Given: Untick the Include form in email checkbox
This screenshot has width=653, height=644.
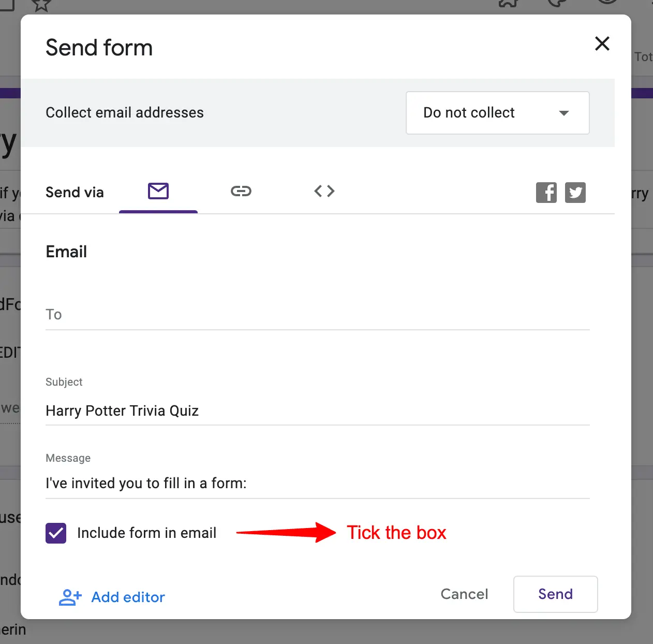Looking at the screenshot, I should [x=55, y=533].
